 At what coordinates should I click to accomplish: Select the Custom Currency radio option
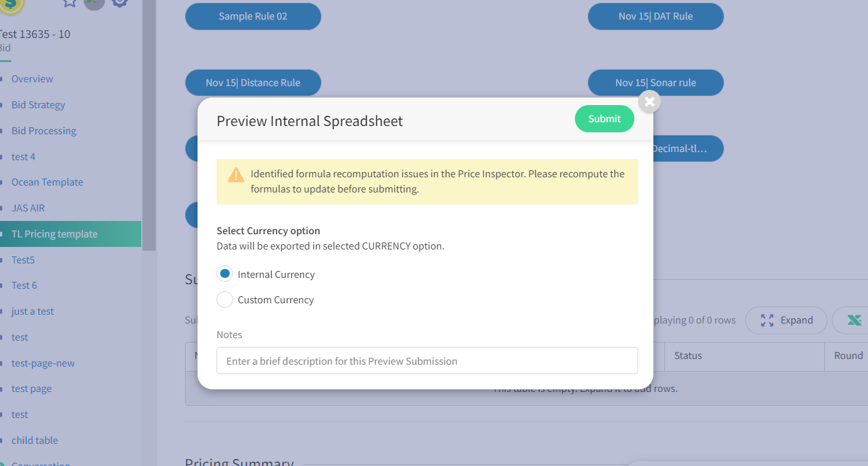225,299
